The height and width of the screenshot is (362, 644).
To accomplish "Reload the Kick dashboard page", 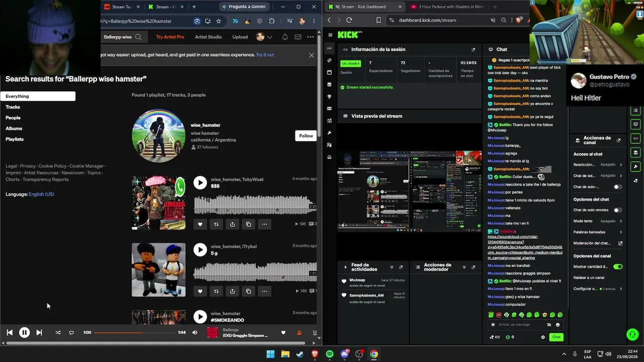I will click(349, 20).
